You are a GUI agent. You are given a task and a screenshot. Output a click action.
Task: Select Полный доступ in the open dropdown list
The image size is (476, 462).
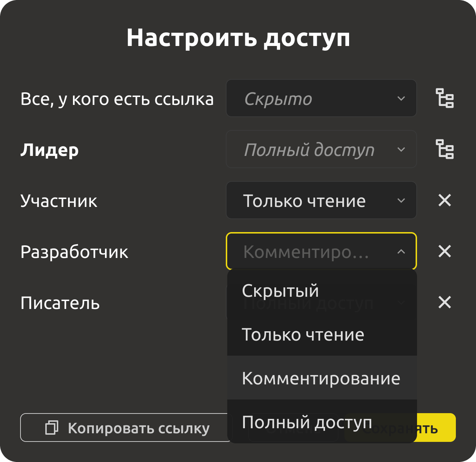pos(322,422)
